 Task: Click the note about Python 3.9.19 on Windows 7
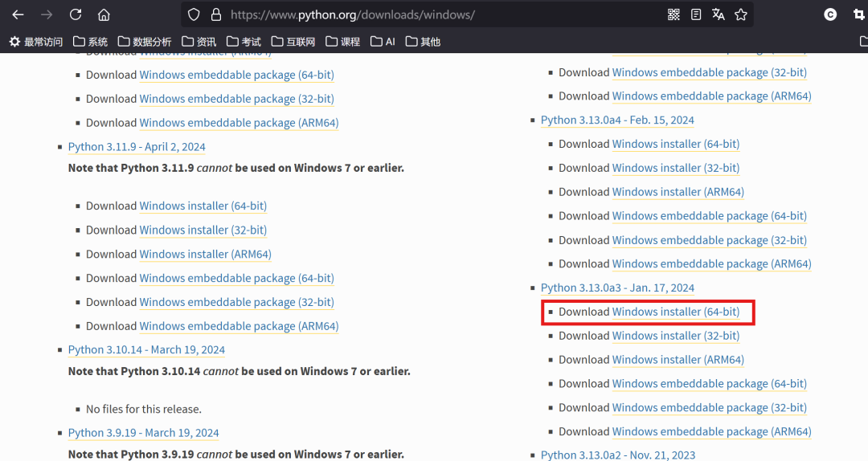(235, 455)
